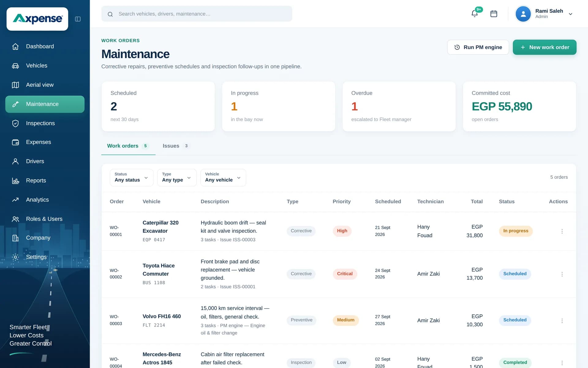The height and width of the screenshot is (368, 588).
Task: Click the Analytics trend arrow icon
Action: tap(15, 200)
